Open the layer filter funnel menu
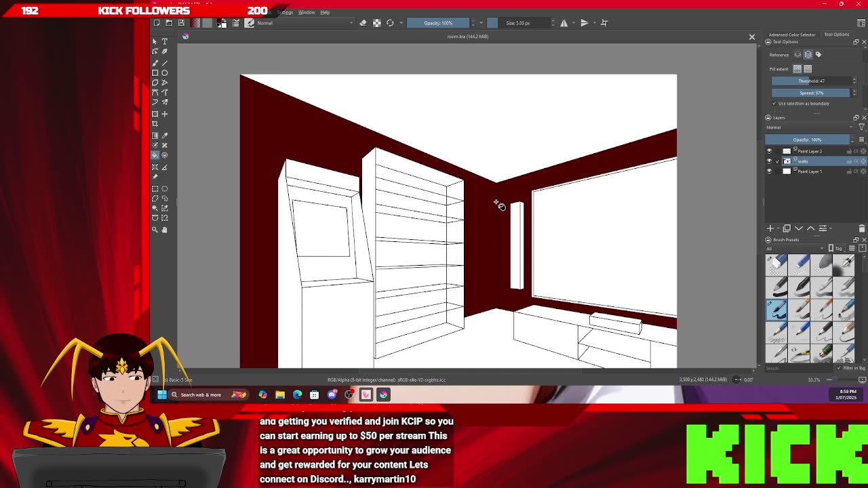The height and width of the screenshot is (488, 868). tap(862, 127)
